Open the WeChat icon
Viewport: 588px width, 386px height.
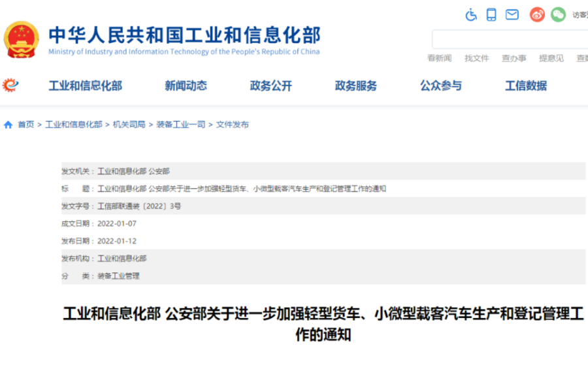tap(558, 14)
